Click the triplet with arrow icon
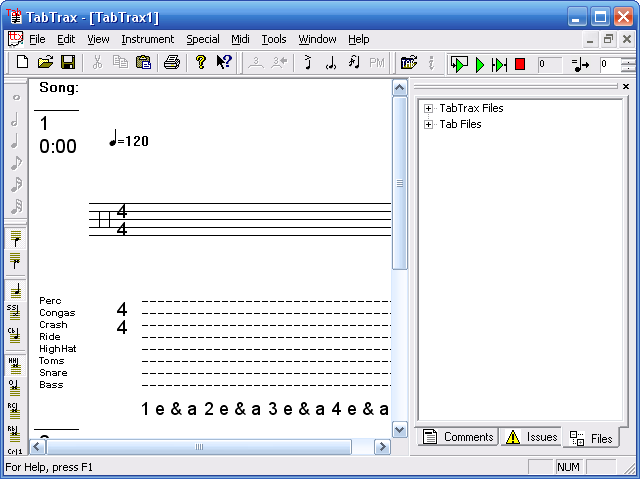 tap(279, 63)
